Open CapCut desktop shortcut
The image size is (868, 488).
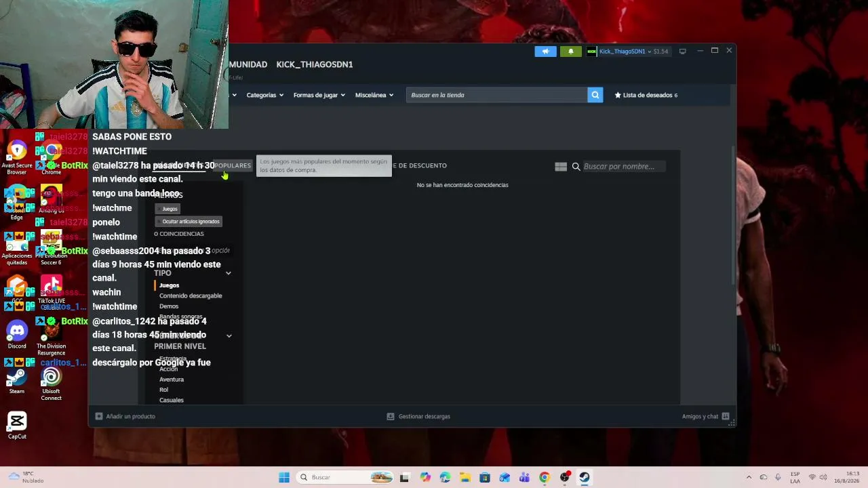coord(17,426)
